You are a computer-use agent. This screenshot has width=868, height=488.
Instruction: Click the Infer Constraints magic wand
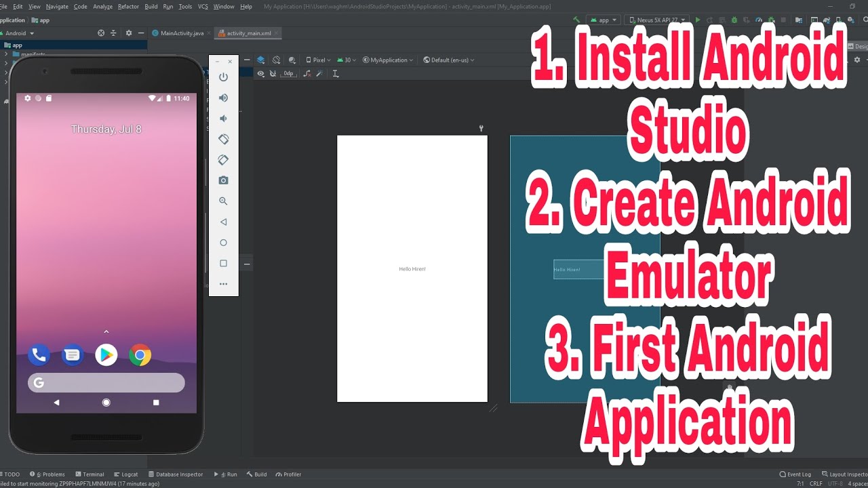point(321,73)
